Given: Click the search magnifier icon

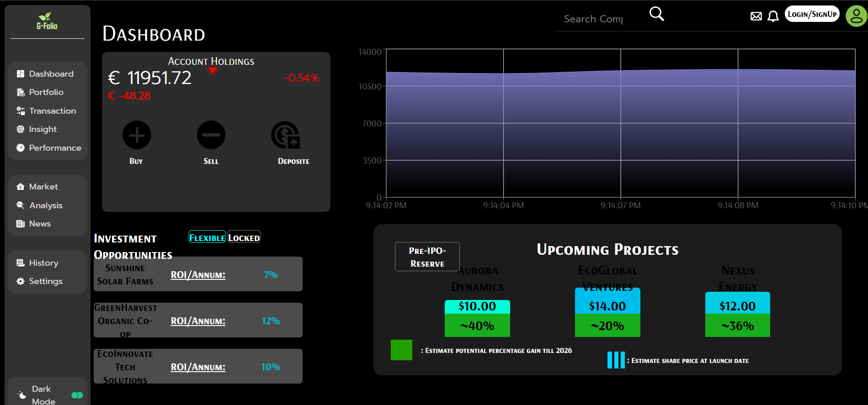Looking at the screenshot, I should tap(656, 14).
